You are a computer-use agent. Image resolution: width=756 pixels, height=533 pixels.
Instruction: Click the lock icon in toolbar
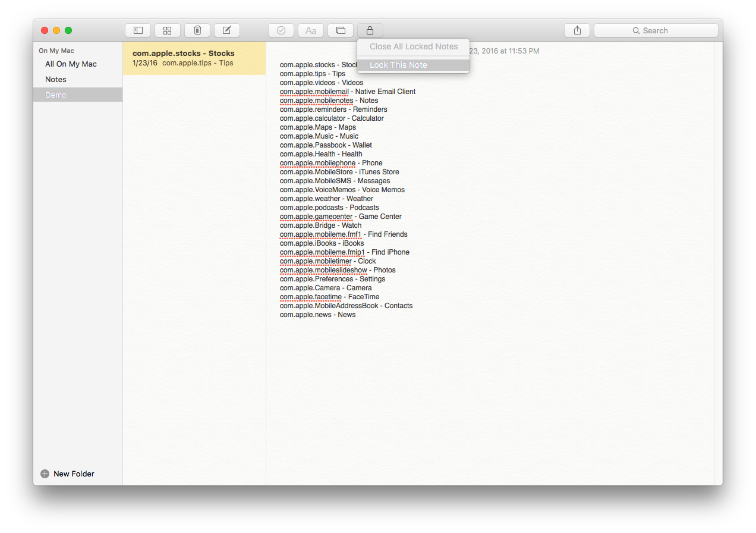coord(370,30)
